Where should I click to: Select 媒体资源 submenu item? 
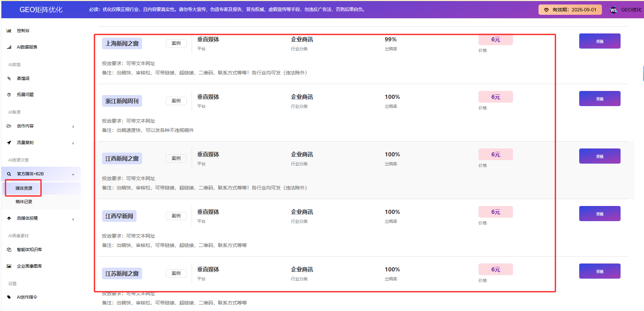click(x=24, y=188)
